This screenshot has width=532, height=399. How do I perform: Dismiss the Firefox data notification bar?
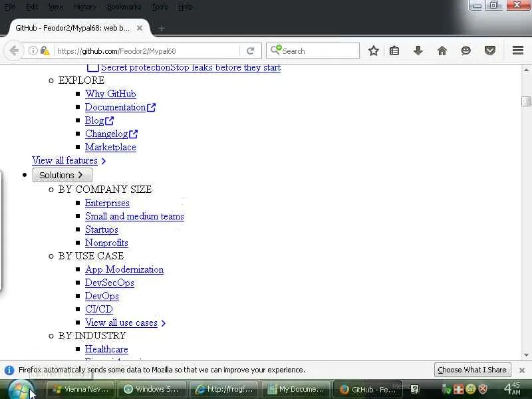coord(522,370)
